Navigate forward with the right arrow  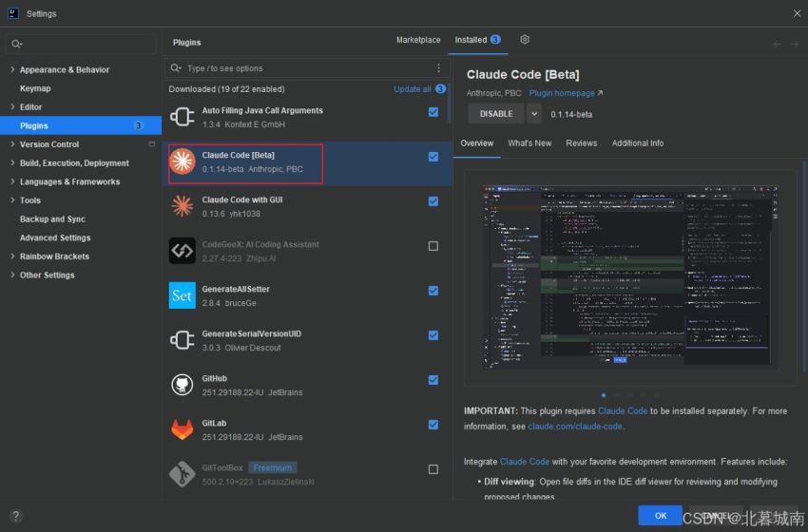pos(795,45)
